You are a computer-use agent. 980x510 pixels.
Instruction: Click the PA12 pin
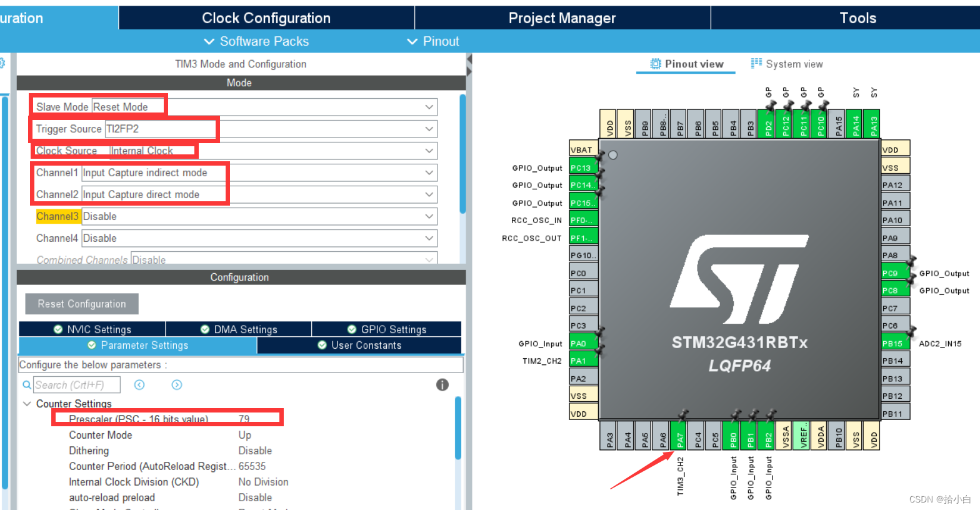(895, 185)
